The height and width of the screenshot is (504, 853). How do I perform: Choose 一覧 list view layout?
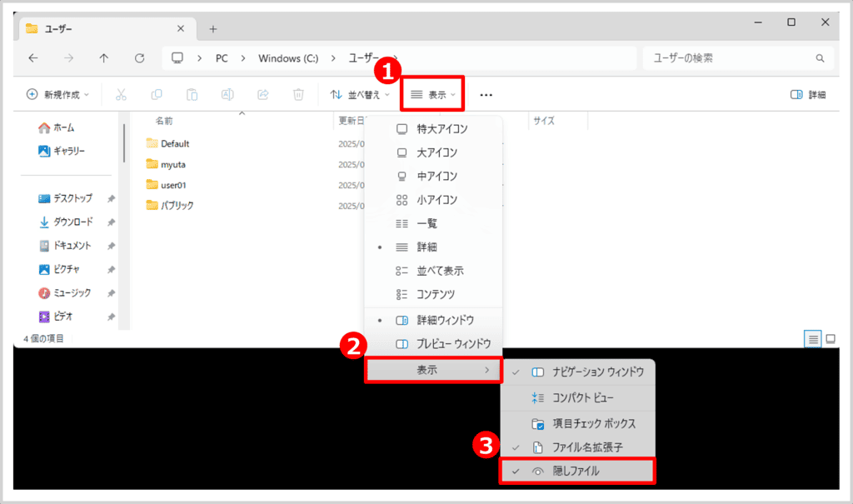433,224
